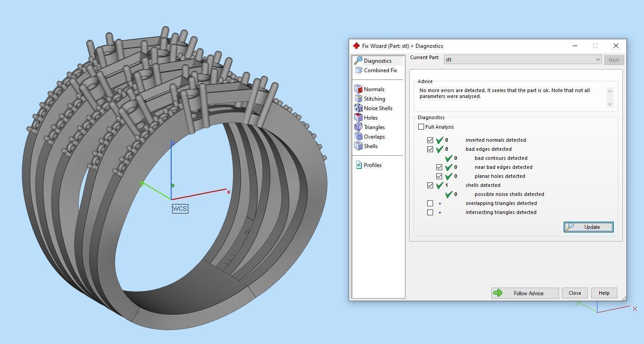
Task: Click the green check beside shells detected
Action: click(x=439, y=185)
